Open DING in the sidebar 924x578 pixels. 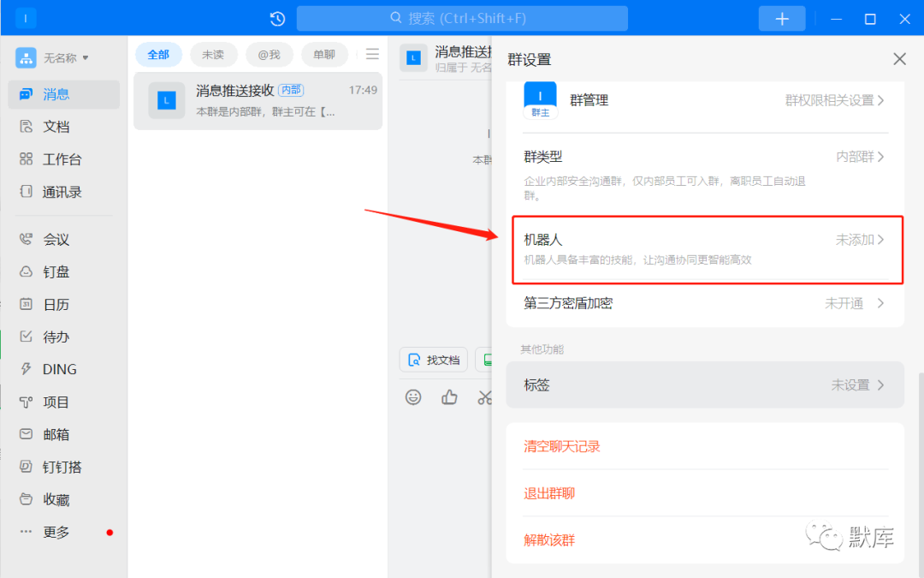pos(63,369)
